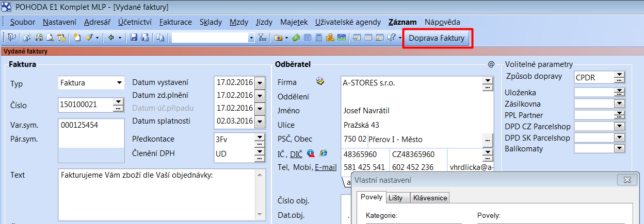Open the Účetnictví menu
The image size is (644, 224).
135,22
